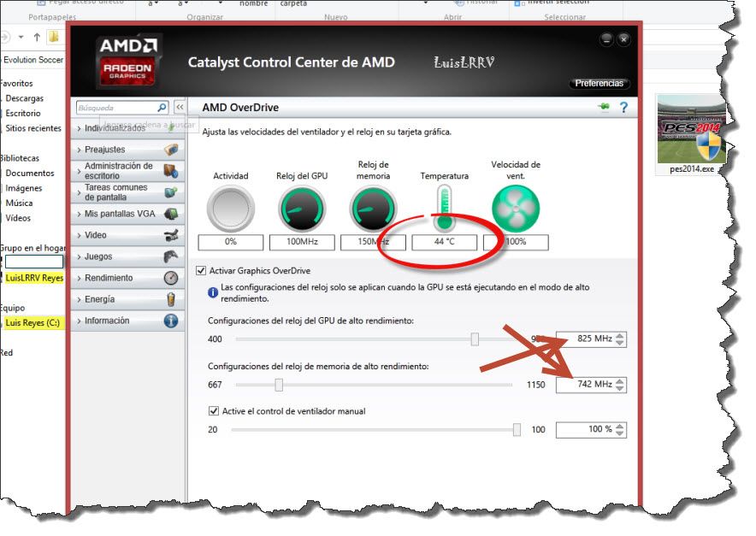Click the Actividad gauge dial
756x536 pixels.
click(x=230, y=209)
